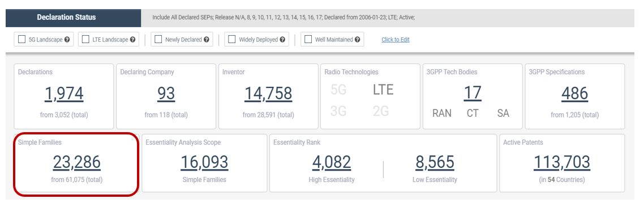Click the 'from 118 (total)' text
Viewport: 644px width, 207px height.
click(166, 115)
